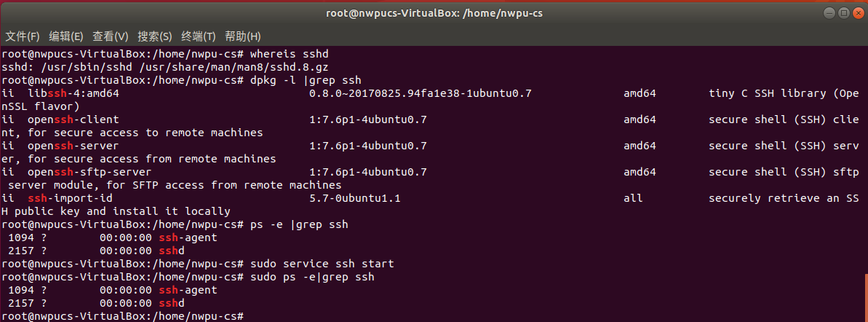The height and width of the screenshot is (322, 868).
Task: Open the 搜索(S) menu
Action: pos(154,36)
